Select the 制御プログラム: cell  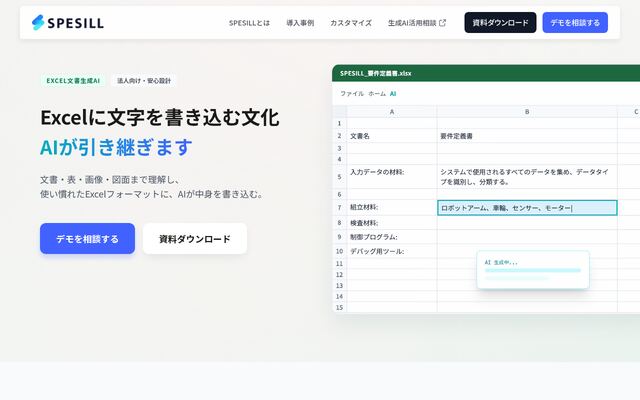pos(392,237)
